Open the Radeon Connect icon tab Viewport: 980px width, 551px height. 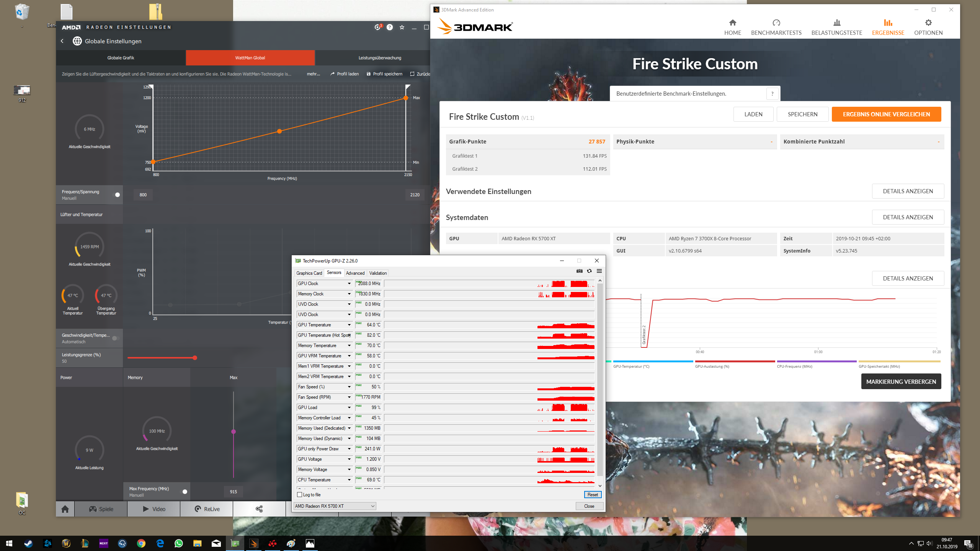click(x=259, y=509)
